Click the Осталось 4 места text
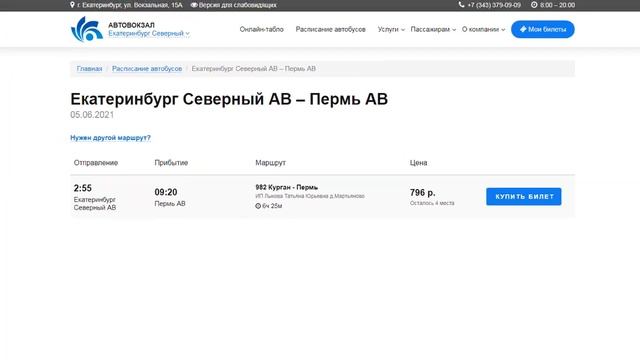640x360 pixels. click(432, 203)
